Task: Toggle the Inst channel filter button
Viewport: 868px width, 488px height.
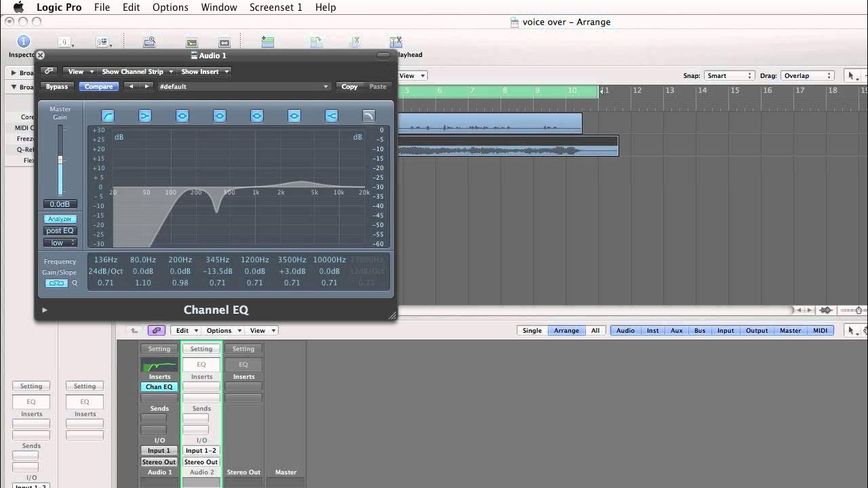Action: [x=652, y=331]
